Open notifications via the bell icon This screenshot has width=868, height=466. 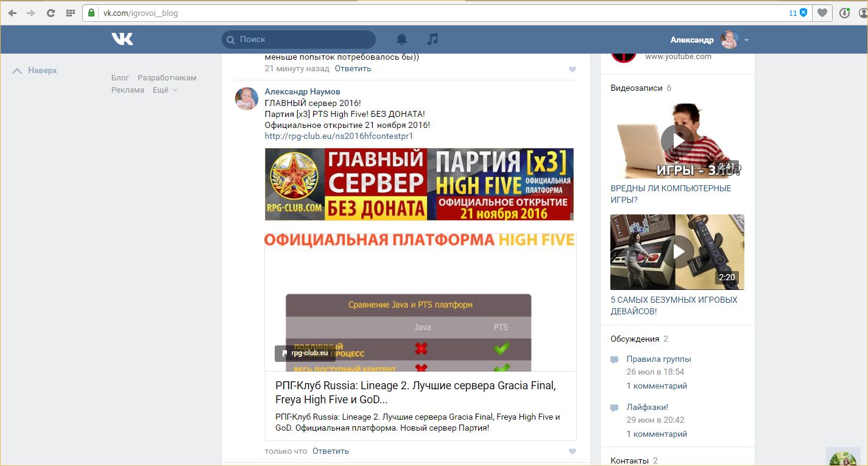[x=401, y=40]
